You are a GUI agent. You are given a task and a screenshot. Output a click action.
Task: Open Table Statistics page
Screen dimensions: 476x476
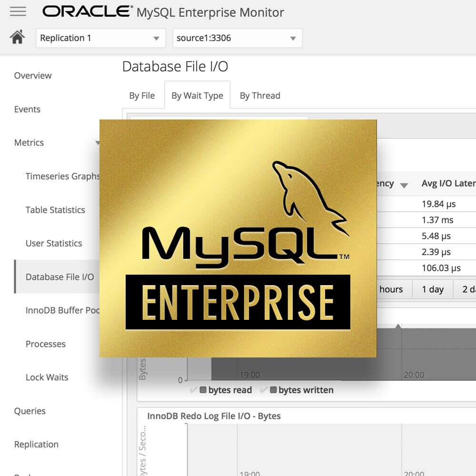coord(55,210)
